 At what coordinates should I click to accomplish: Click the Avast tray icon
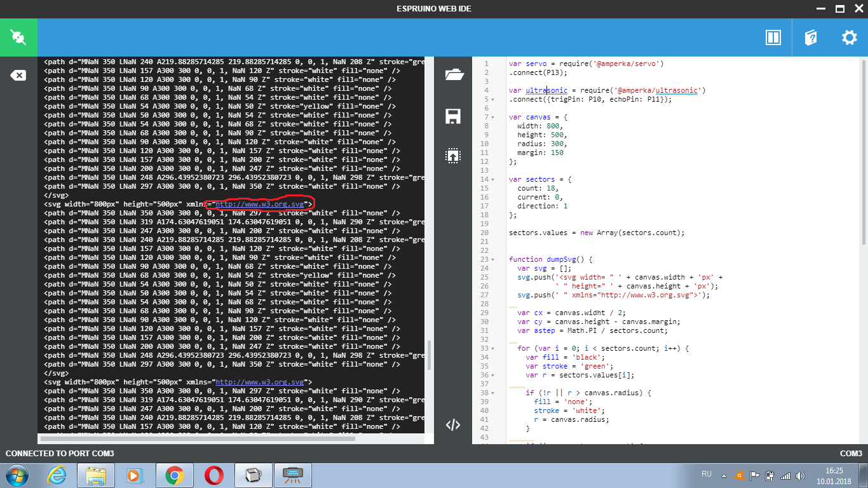click(740, 475)
